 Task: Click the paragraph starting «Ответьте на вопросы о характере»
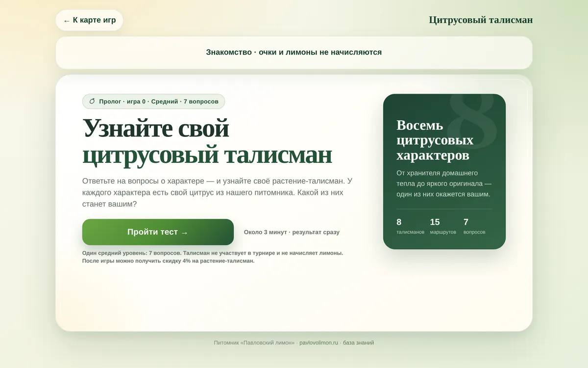click(218, 192)
